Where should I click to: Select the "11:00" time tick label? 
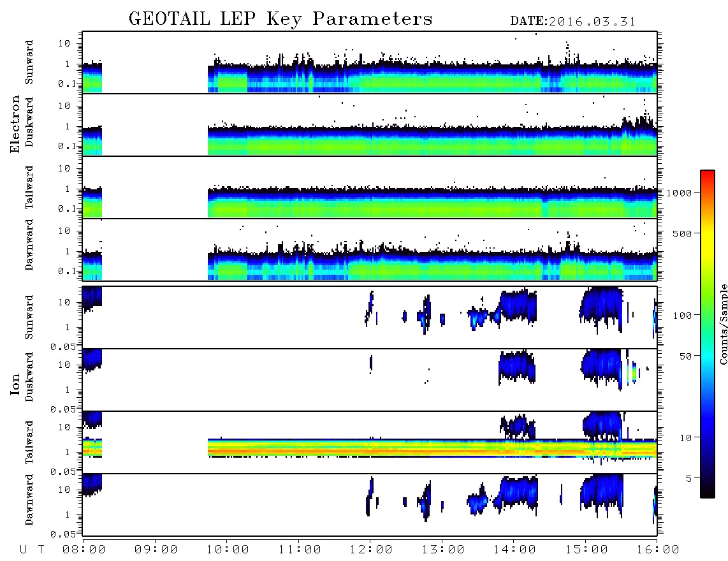(300, 550)
